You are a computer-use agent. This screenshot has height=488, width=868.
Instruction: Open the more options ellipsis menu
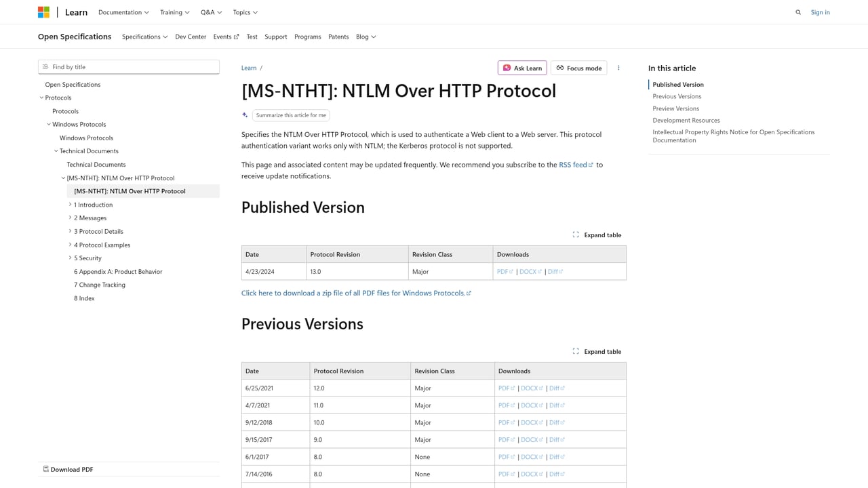[618, 68]
